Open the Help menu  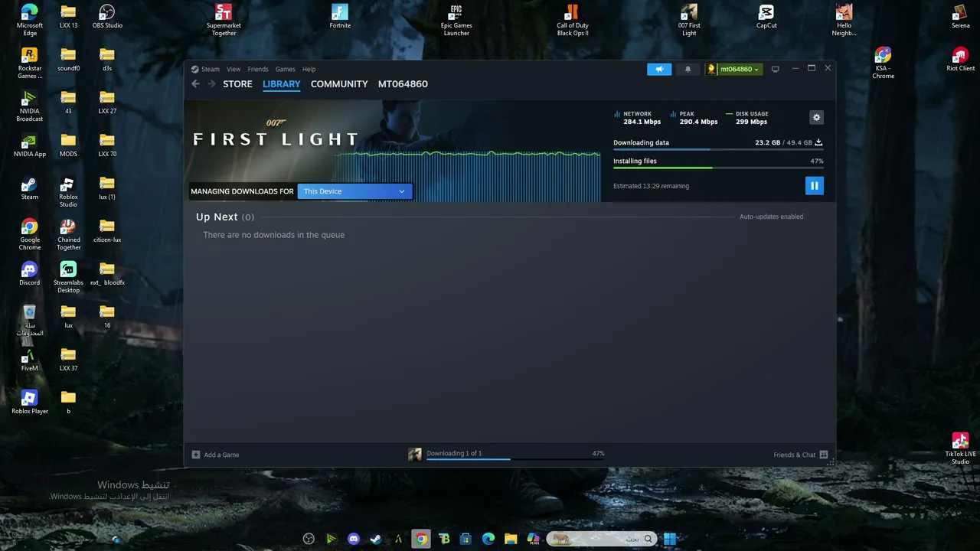coord(309,69)
